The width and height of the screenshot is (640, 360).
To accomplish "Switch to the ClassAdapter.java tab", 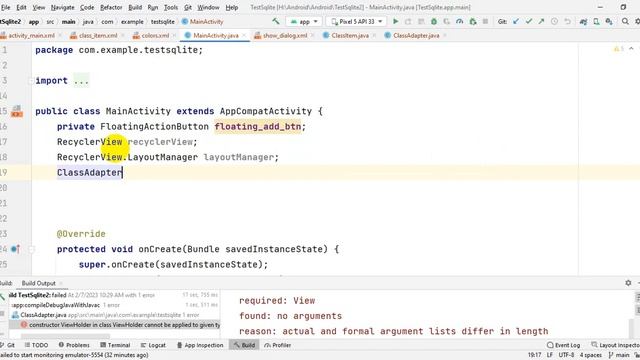I will [x=416, y=36].
